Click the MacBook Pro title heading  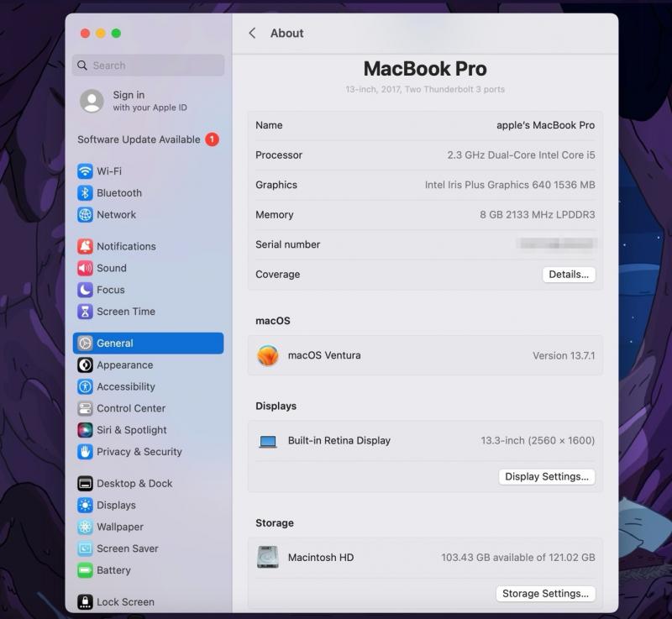coord(425,69)
